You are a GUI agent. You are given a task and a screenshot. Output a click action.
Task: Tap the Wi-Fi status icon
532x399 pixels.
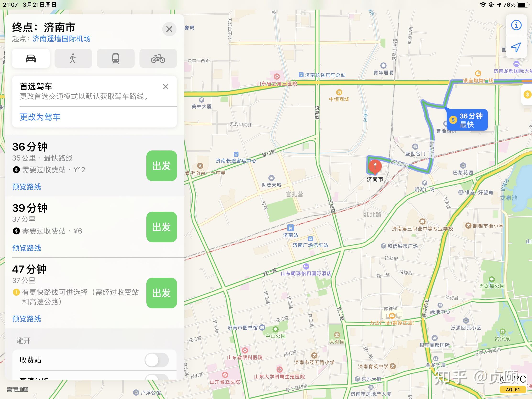click(483, 5)
